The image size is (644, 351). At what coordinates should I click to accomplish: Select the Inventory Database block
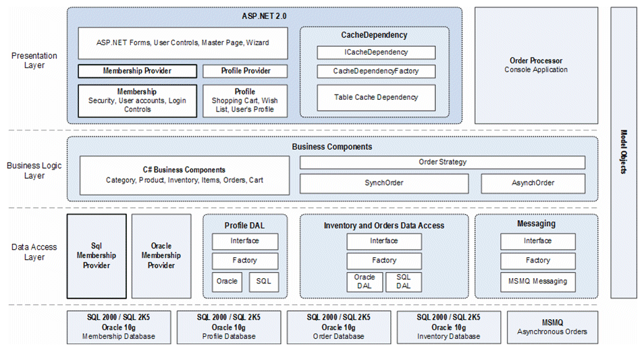[x=449, y=327]
